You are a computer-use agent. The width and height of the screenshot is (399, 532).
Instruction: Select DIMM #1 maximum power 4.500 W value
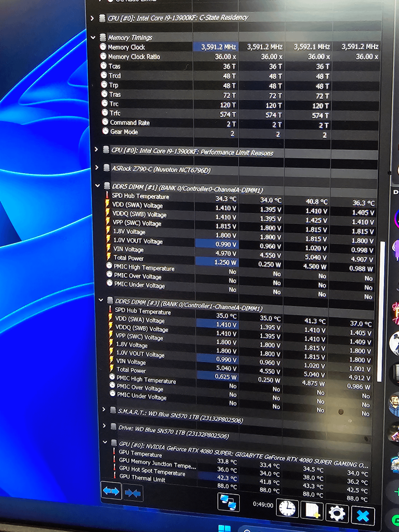click(x=315, y=266)
